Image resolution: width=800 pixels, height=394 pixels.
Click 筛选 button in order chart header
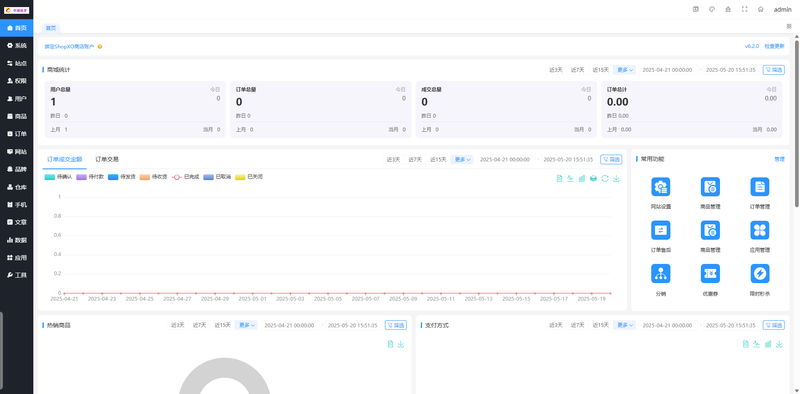pos(611,159)
